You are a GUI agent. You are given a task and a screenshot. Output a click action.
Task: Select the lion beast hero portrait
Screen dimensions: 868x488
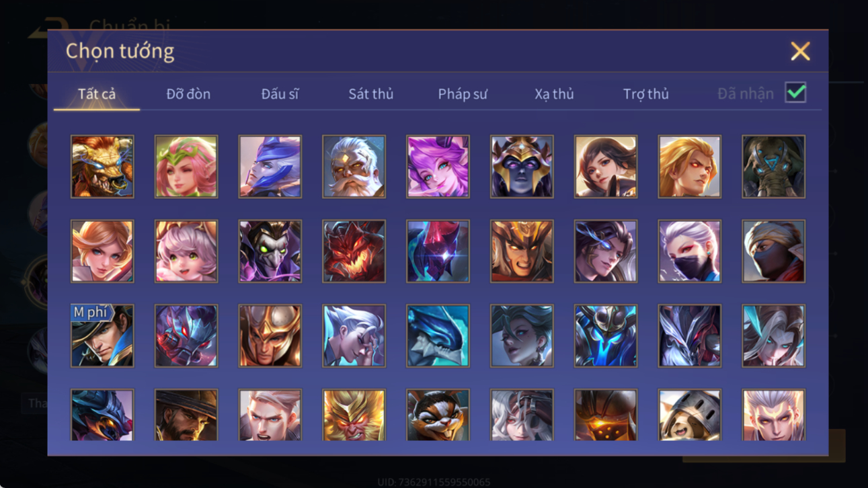102,167
